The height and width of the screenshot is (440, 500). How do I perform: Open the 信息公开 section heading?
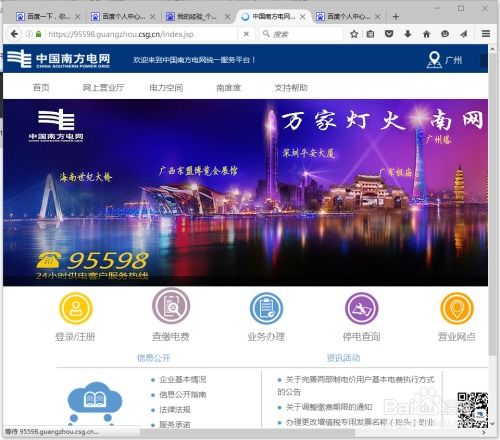click(154, 358)
